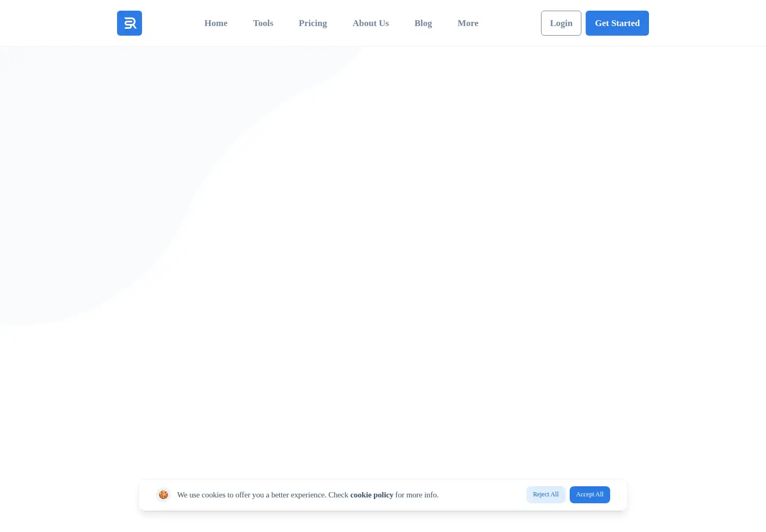
Task: Go to the Home menu item
Action: [x=216, y=23]
